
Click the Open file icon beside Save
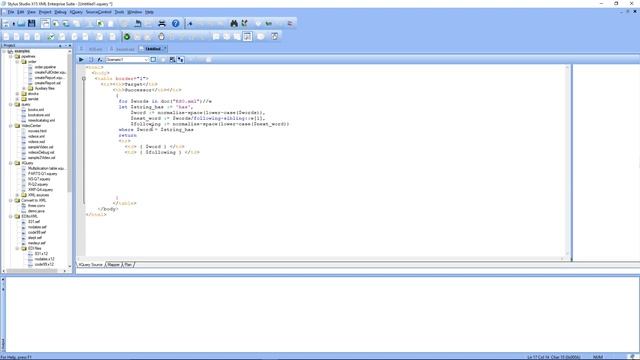click(x=21, y=24)
